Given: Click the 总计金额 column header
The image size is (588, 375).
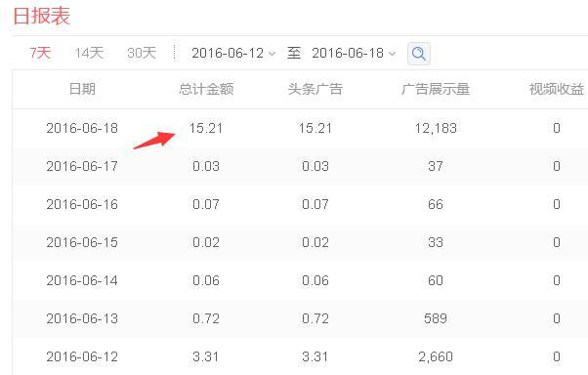Looking at the screenshot, I should pos(206,89).
